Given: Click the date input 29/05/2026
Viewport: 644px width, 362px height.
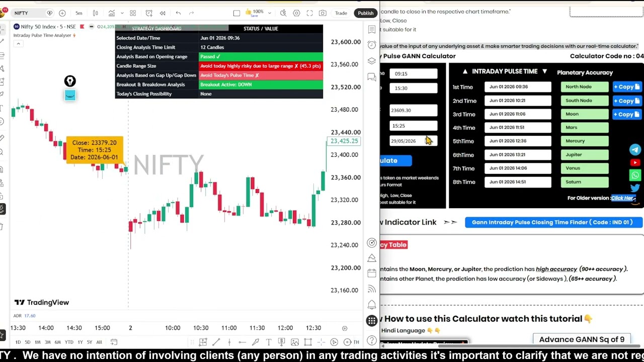Looking at the screenshot, I should [x=413, y=141].
